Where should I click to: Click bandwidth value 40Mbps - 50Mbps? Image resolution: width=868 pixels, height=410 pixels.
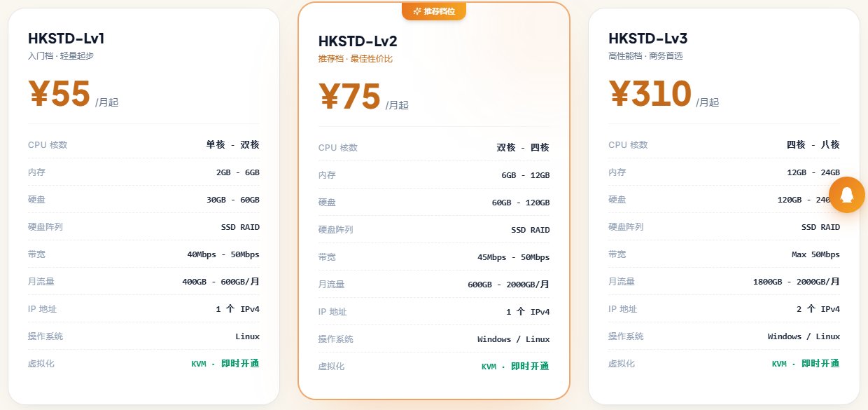[223, 254]
